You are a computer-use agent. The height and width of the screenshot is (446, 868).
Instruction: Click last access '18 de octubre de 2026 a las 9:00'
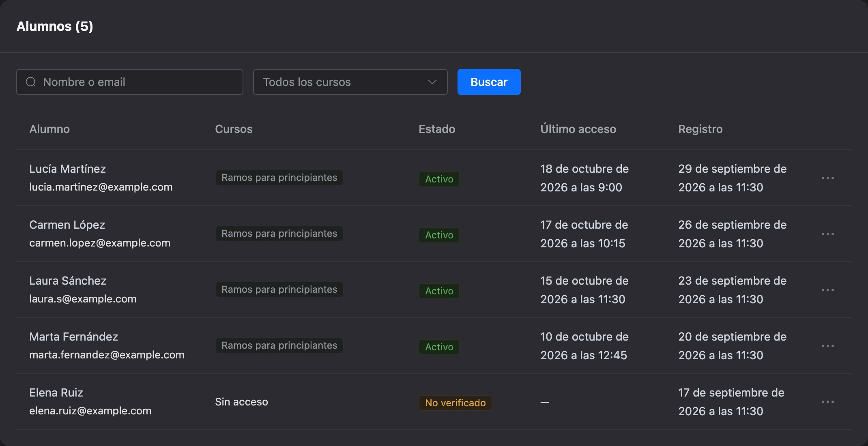(x=584, y=178)
